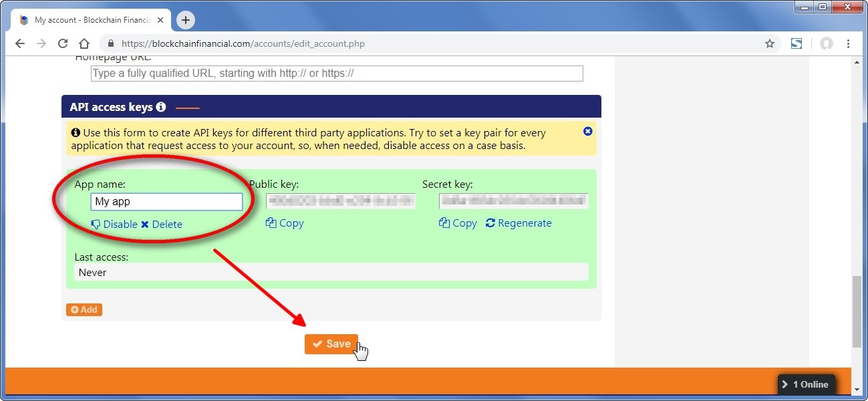Image resolution: width=868 pixels, height=401 pixels.
Task: Click the App name text field
Action: click(166, 202)
